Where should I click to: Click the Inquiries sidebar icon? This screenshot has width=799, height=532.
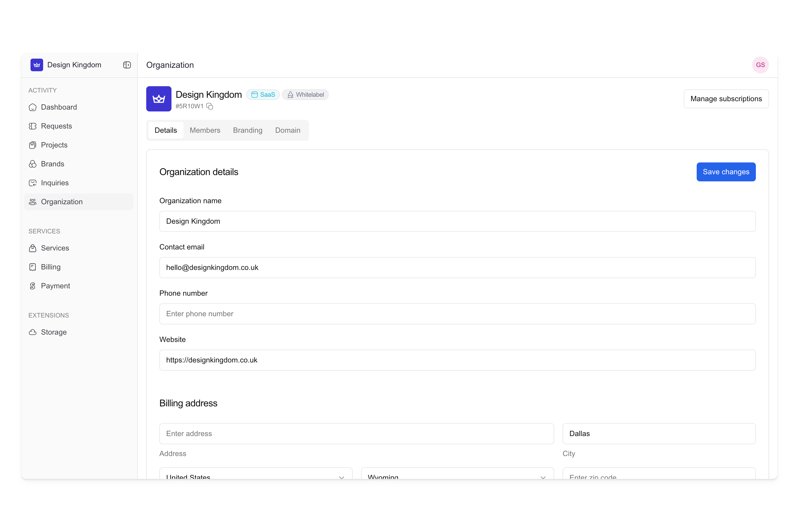point(33,183)
